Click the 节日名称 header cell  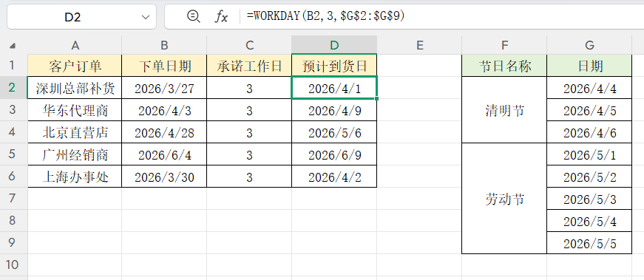(x=504, y=65)
